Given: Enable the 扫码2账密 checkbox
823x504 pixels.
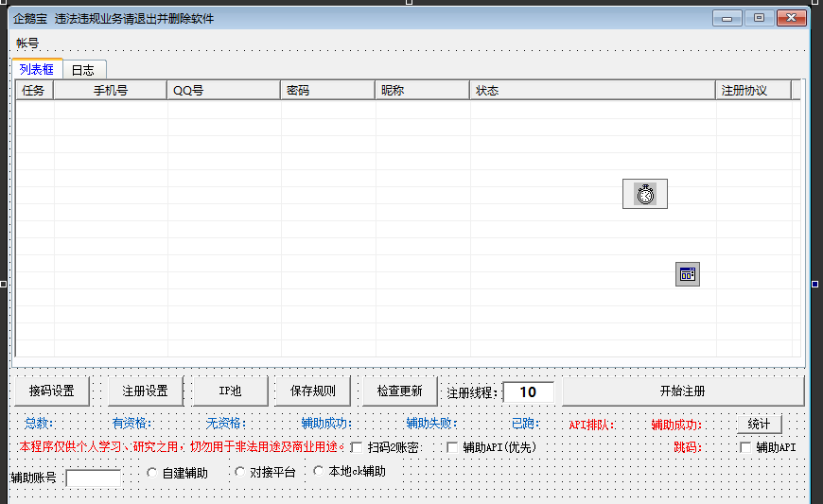Looking at the screenshot, I should (x=357, y=447).
